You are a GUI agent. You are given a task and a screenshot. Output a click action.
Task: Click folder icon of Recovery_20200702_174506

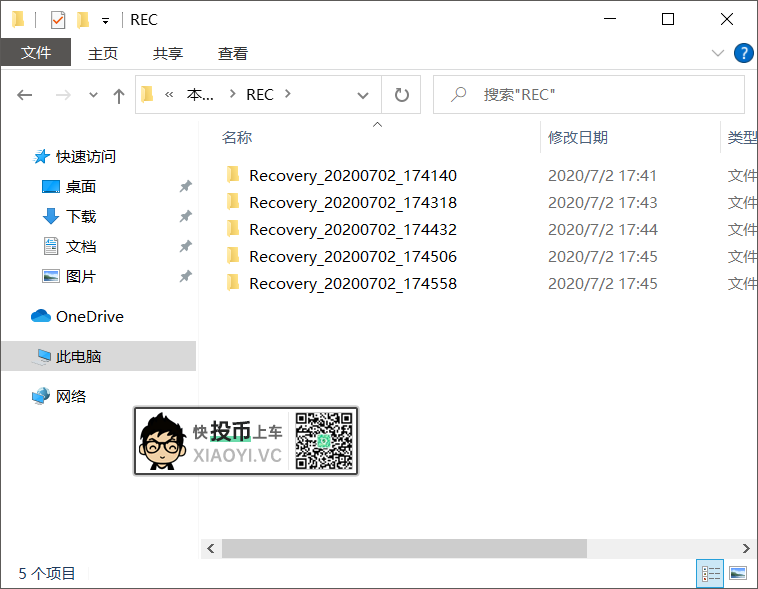(x=233, y=255)
